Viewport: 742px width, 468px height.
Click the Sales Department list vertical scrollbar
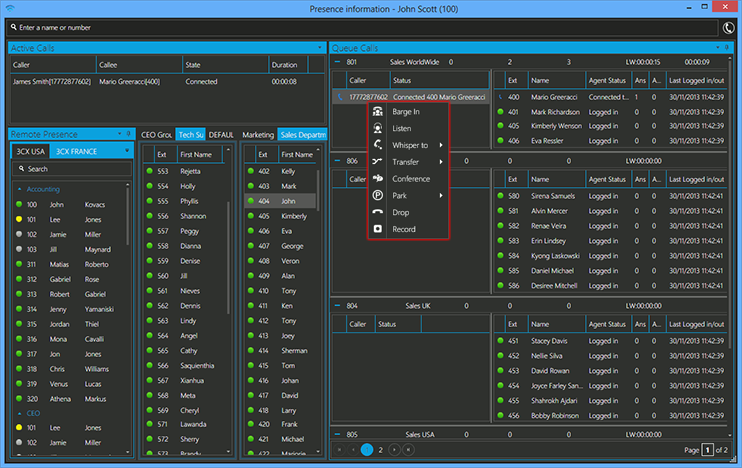tap(318, 189)
